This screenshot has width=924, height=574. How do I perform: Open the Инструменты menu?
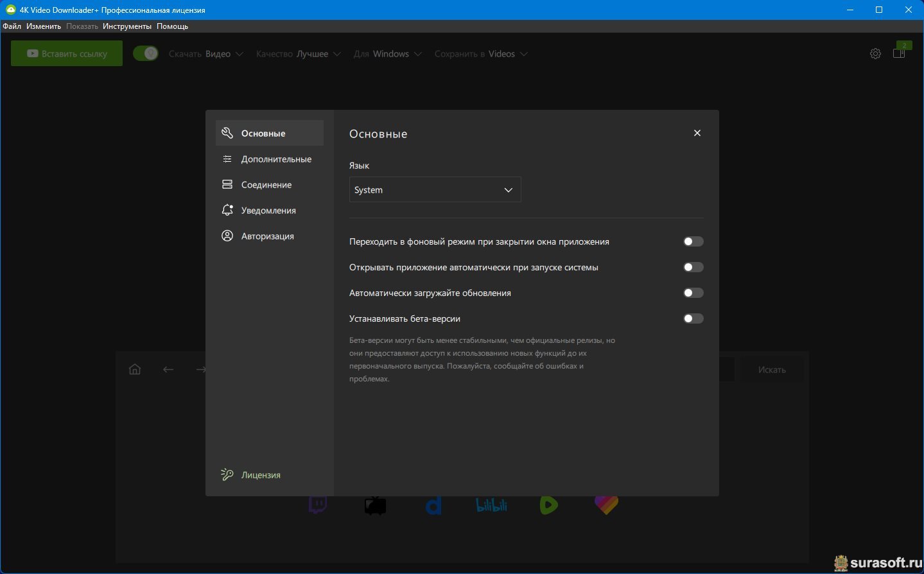click(x=127, y=26)
